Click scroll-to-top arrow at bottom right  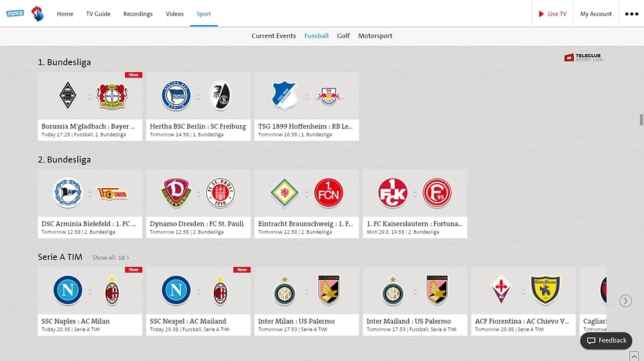pyautogui.click(x=634, y=356)
